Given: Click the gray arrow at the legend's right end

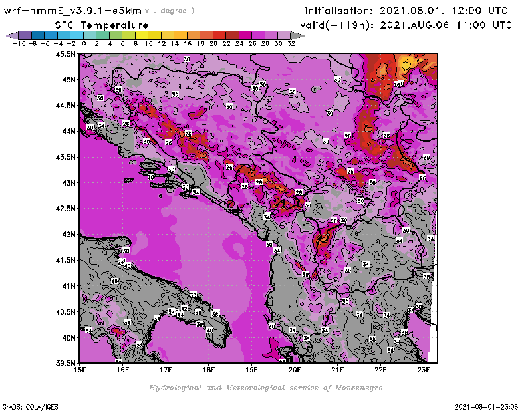Looking at the screenshot, I should pyautogui.click(x=297, y=36).
